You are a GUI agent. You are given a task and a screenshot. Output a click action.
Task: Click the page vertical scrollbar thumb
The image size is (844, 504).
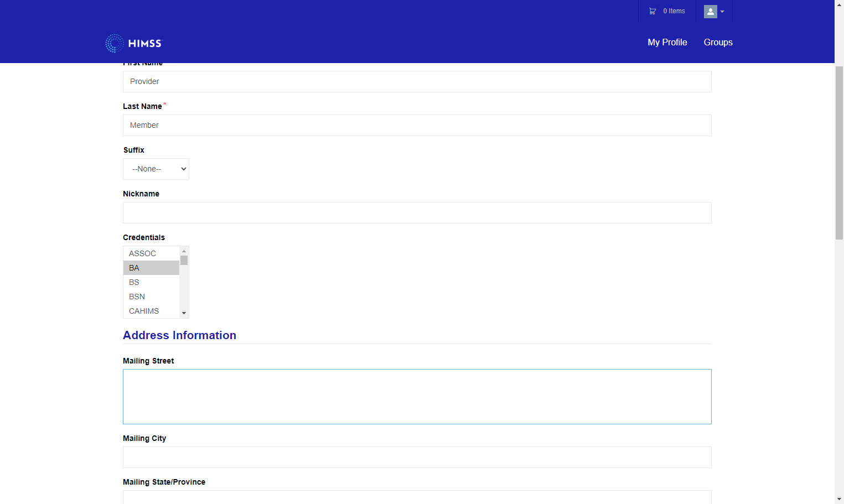point(839,153)
